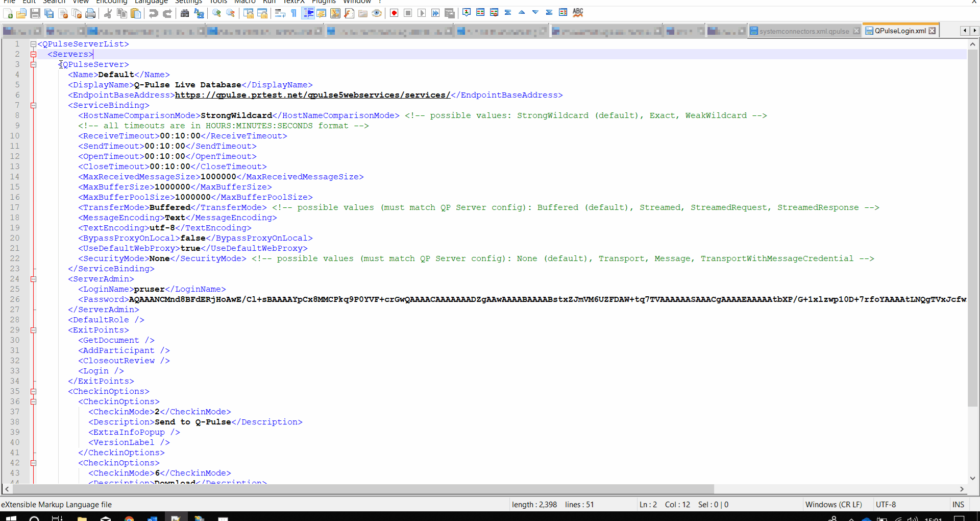This screenshot has height=521, width=980.
Task: Print the document with the printer icon
Action: [90, 13]
